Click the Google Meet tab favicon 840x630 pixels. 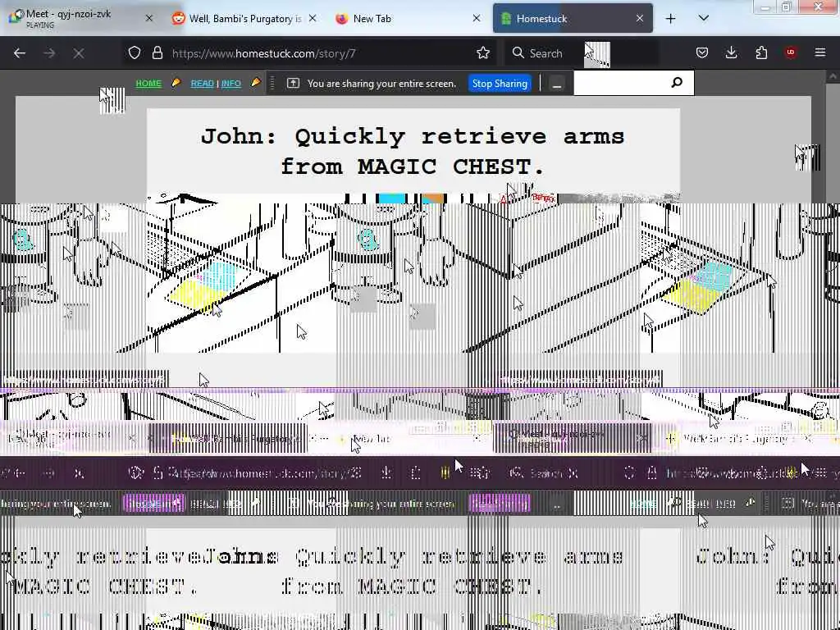(x=16, y=16)
